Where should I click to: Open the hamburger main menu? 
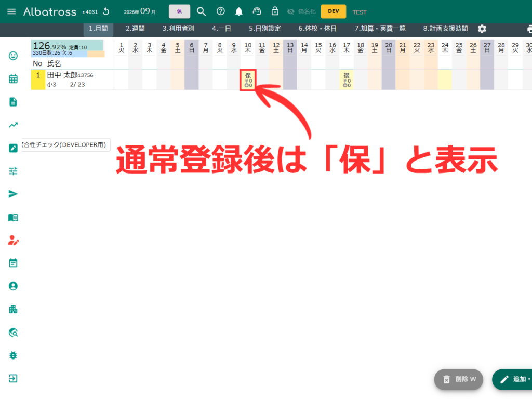11,11
